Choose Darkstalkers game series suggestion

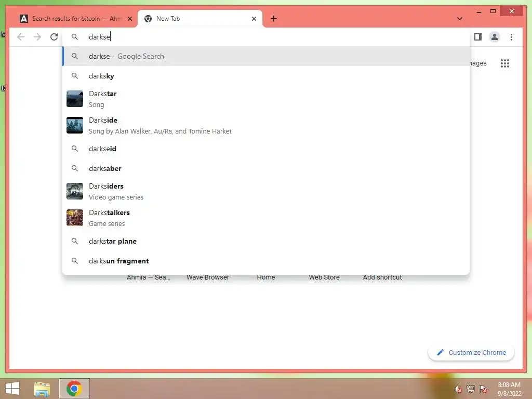click(266, 218)
